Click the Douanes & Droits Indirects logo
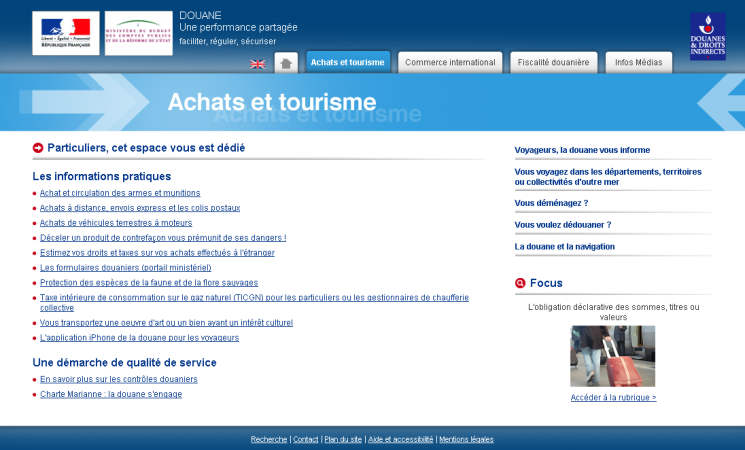Image resolution: width=745 pixels, height=450 pixels. [x=707, y=37]
